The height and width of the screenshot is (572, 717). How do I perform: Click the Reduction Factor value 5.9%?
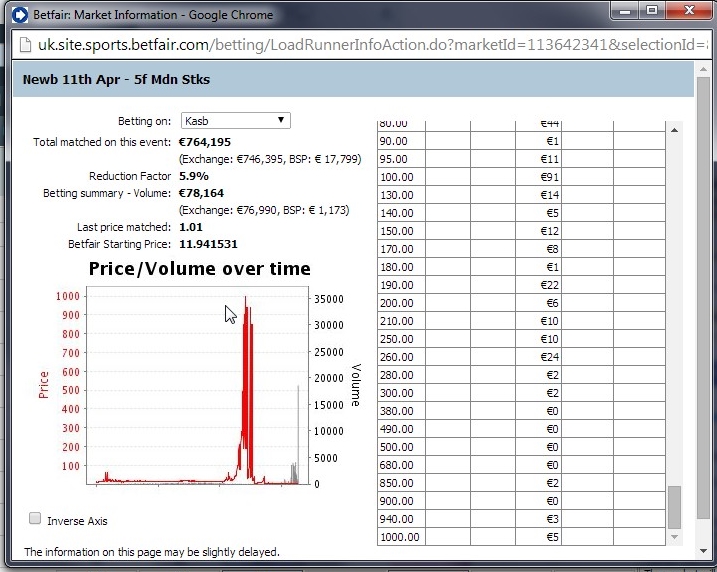194,176
